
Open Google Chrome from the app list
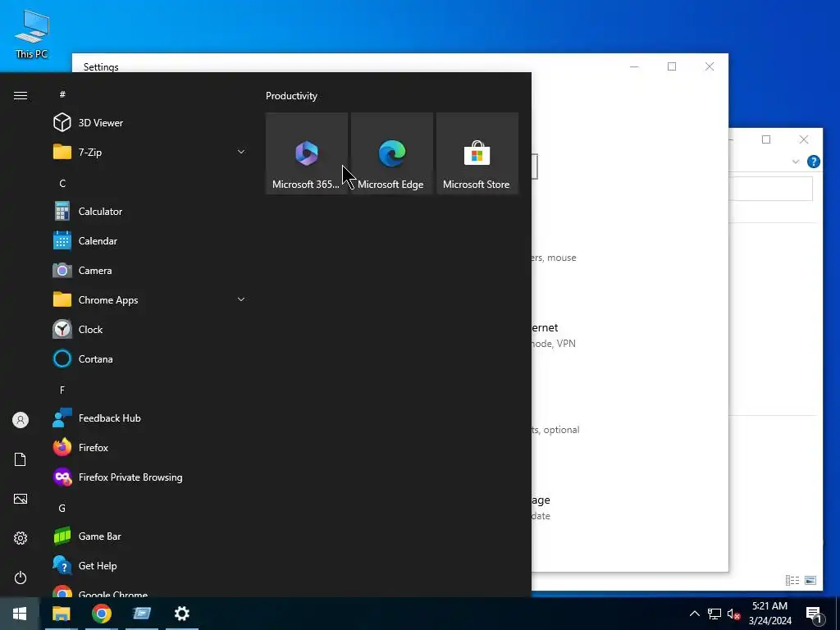[x=150, y=591]
